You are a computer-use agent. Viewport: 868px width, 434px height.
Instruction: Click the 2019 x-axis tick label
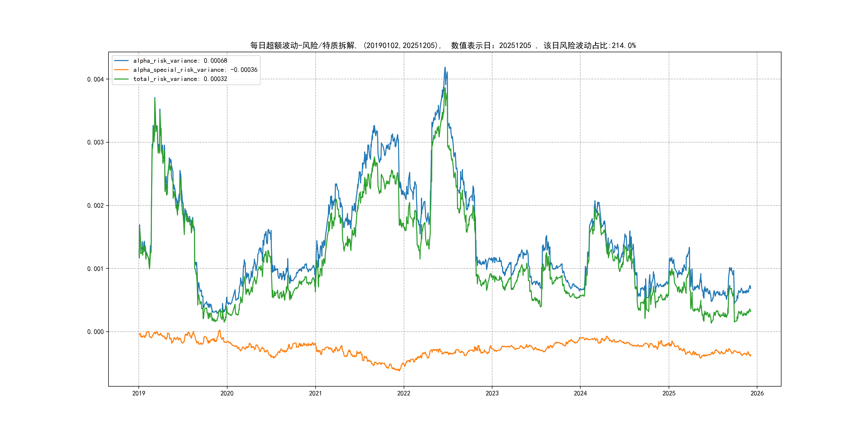click(x=139, y=393)
